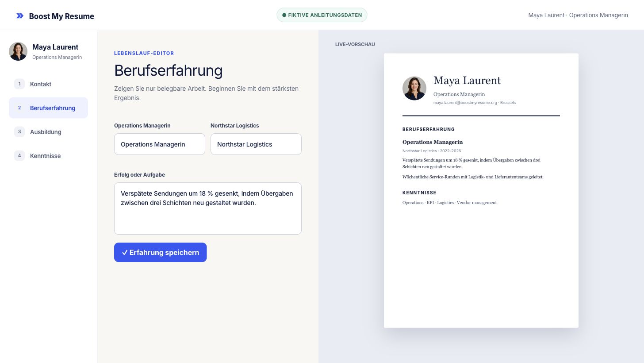The width and height of the screenshot is (644, 363).
Task: Focus the Operations Managerin job title field
Action: tap(160, 144)
